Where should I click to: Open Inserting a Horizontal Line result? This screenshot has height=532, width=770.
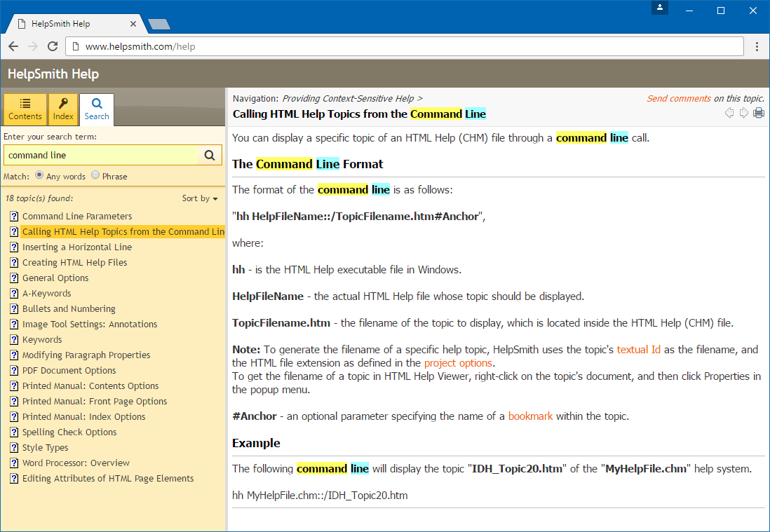click(x=77, y=247)
